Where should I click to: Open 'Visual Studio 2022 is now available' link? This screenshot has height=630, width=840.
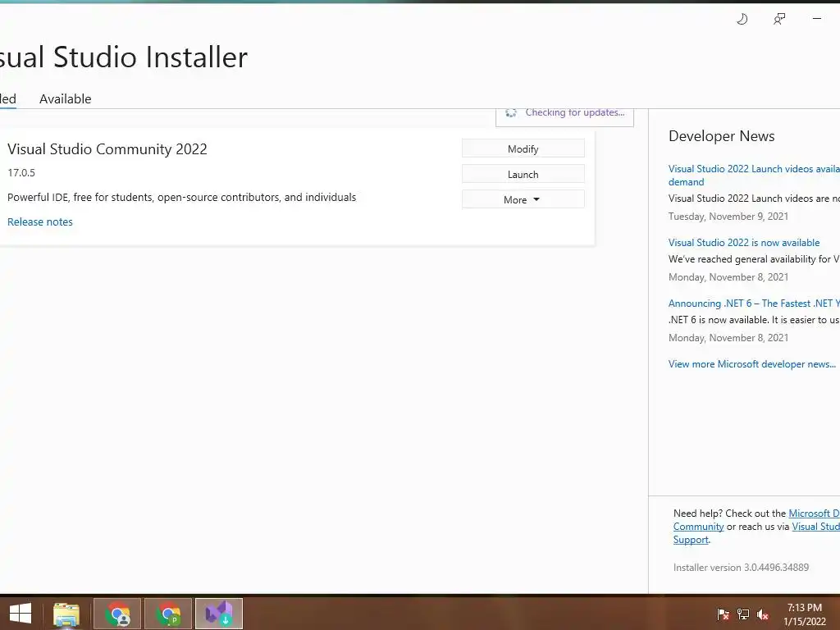pyautogui.click(x=744, y=243)
